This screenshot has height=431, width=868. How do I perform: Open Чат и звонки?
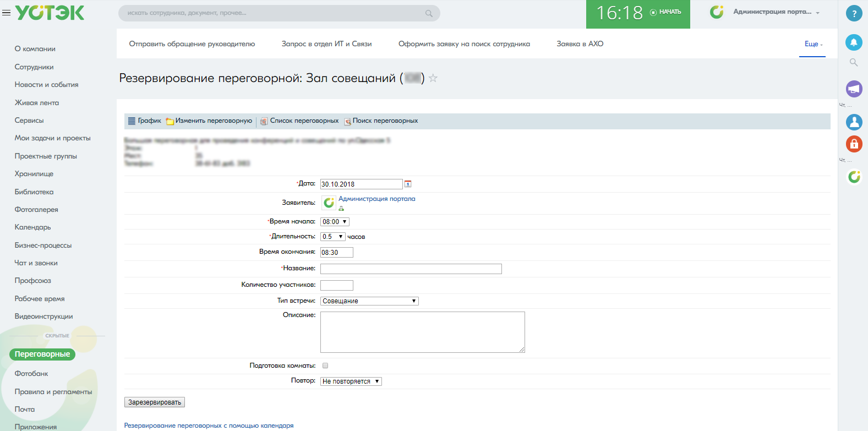point(36,263)
